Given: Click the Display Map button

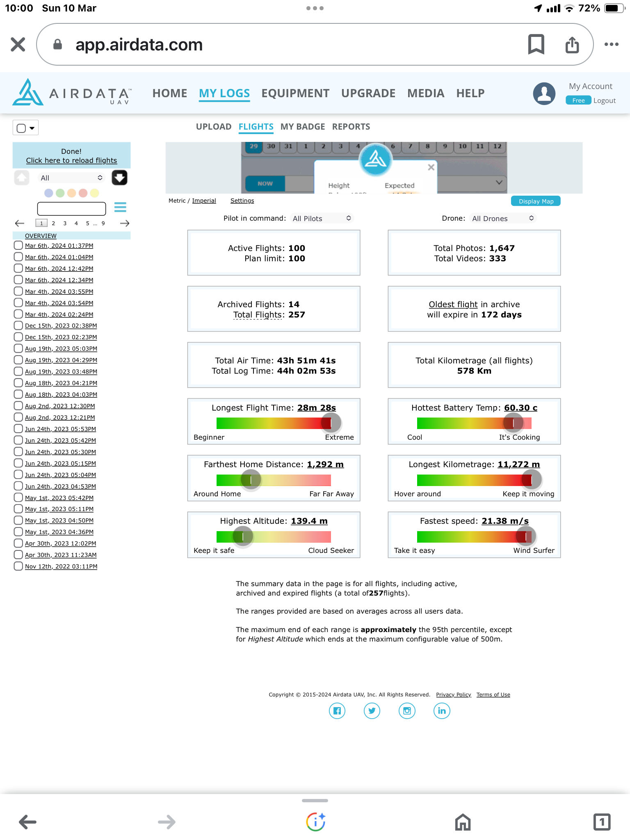Looking at the screenshot, I should click(x=536, y=201).
